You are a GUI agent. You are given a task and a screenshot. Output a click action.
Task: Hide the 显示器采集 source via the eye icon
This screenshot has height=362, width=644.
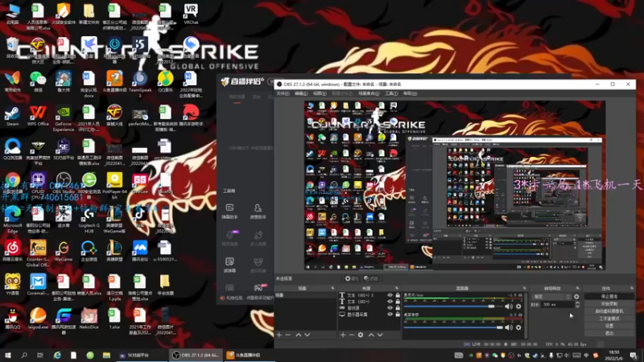(x=390, y=314)
